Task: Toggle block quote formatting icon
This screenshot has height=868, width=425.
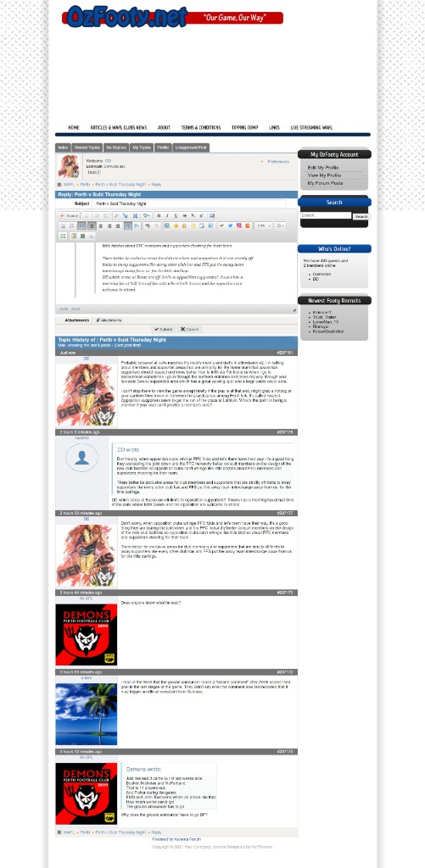Action: pyautogui.click(x=82, y=225)
